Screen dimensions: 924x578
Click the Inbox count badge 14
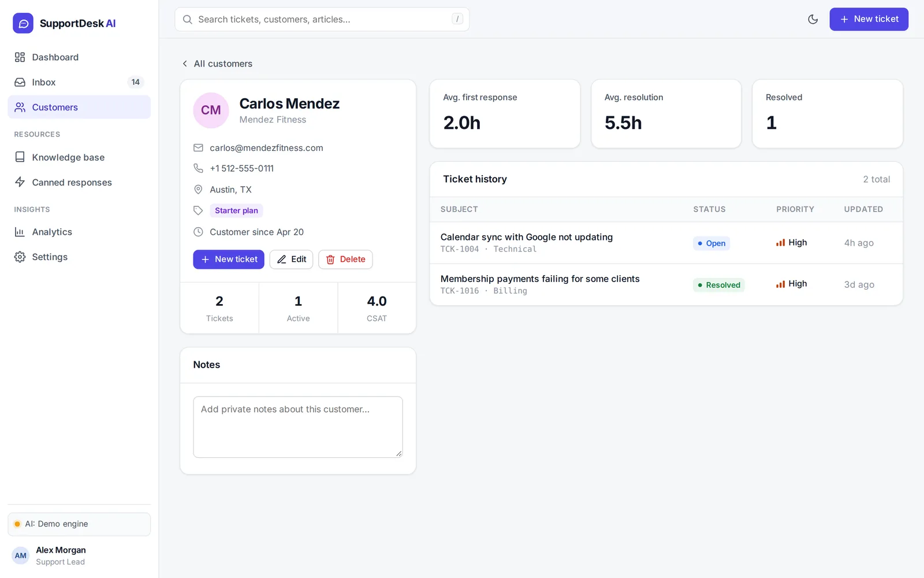136,82
